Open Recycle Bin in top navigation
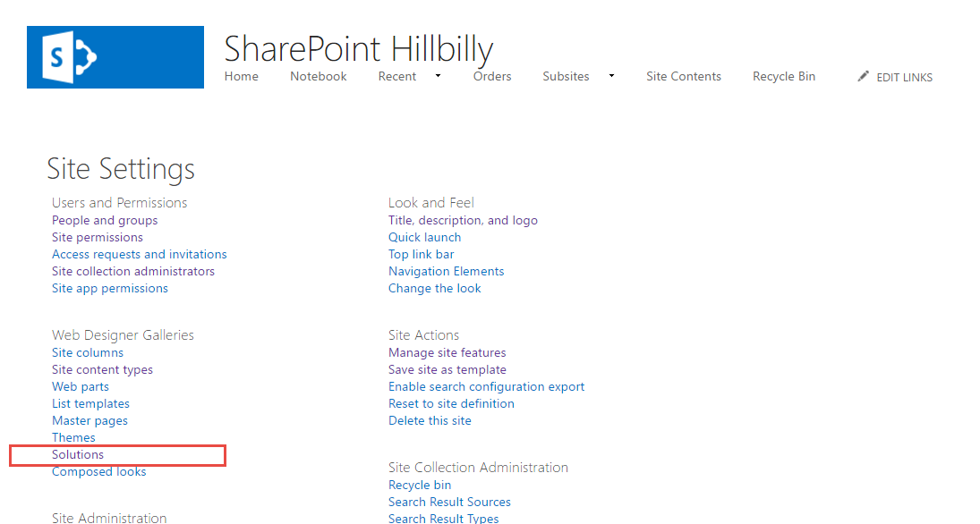Image resolution: width=980 pixels, height=524 pixels. click(784, 76)
